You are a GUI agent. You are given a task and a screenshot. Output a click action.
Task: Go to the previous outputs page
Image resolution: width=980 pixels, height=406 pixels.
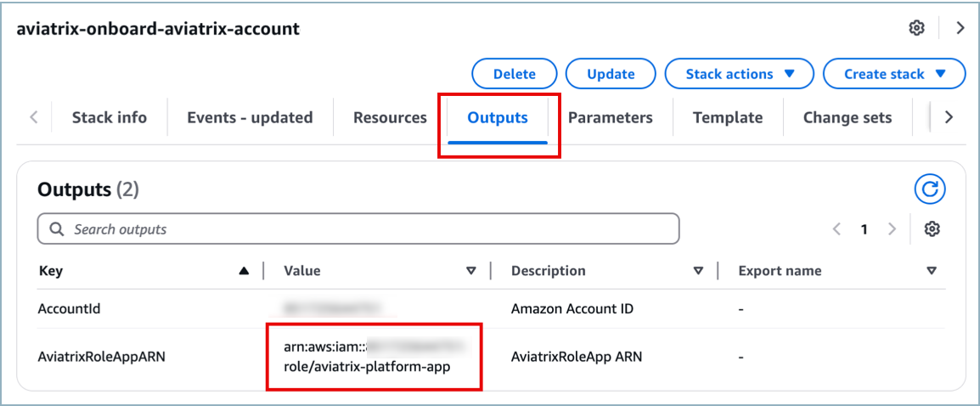point(836,229)
